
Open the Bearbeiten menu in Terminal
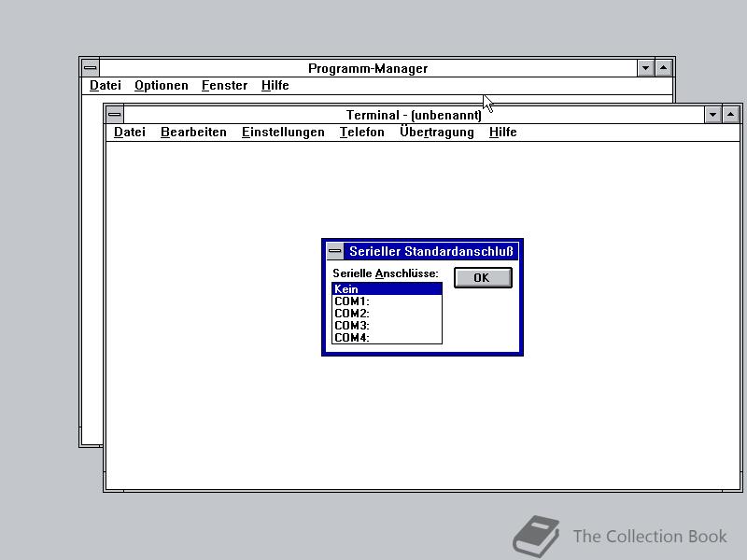193,132
